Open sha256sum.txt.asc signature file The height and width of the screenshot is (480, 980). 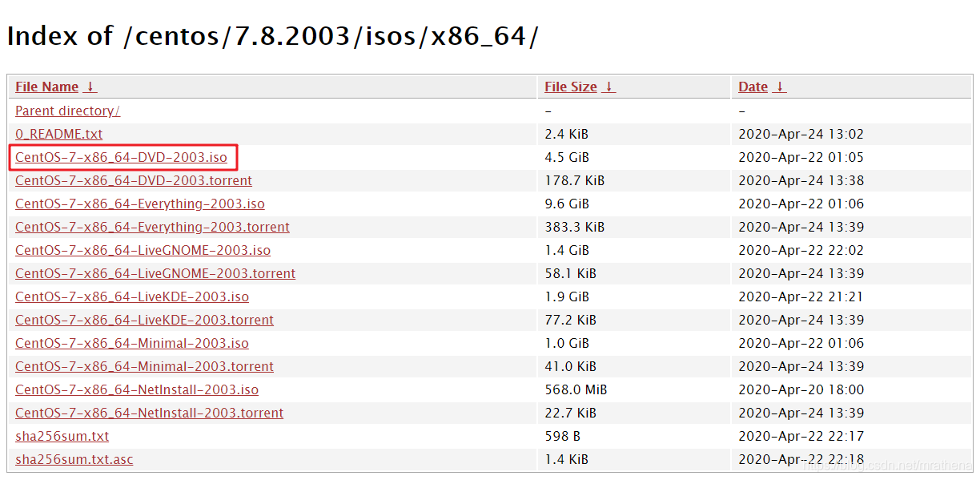click(74, 459)
